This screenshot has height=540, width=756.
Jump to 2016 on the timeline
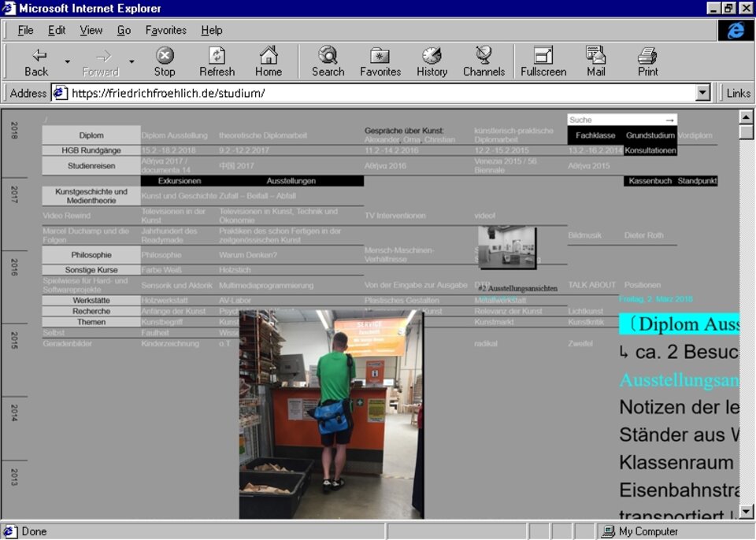click(x=14, y=268)
